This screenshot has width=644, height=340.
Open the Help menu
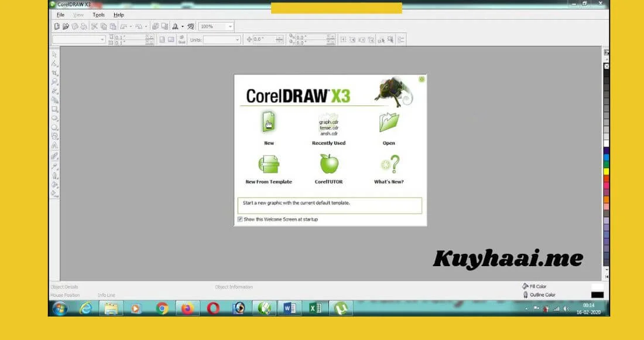(x=119, y=15)
